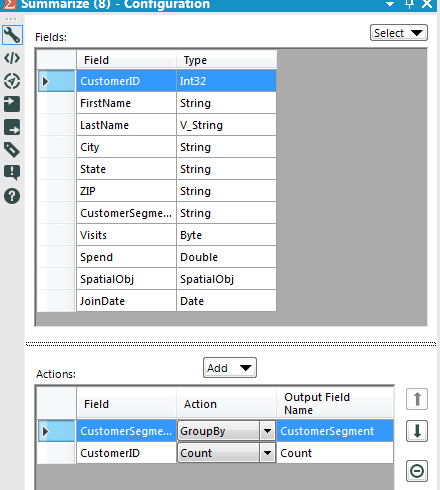Click the Field column header in Fields
Viewport: 440px width, 490px height.
click(x=126, y=60)
